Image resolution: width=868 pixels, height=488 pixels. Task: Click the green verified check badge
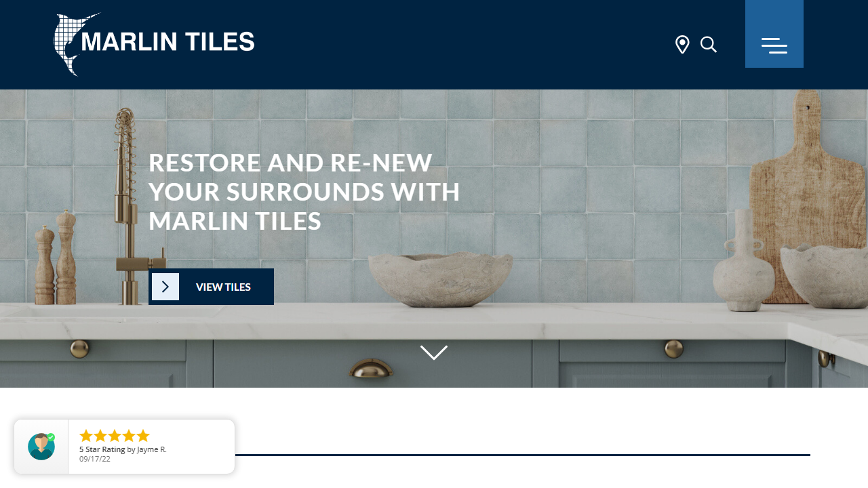51,437
